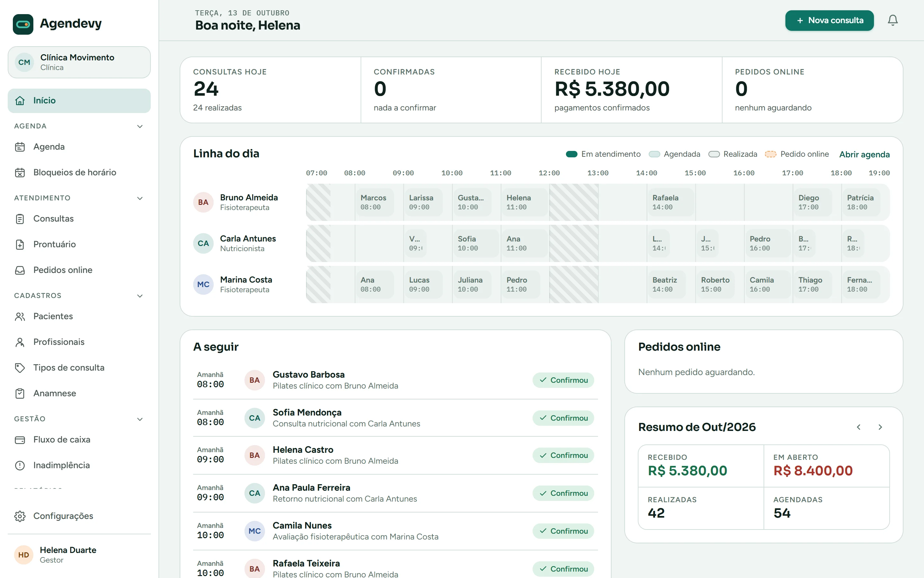Click the Configurações gear icon
This screenshot has width=924, height=578.
pyautogui.click(x=20, y=516)
